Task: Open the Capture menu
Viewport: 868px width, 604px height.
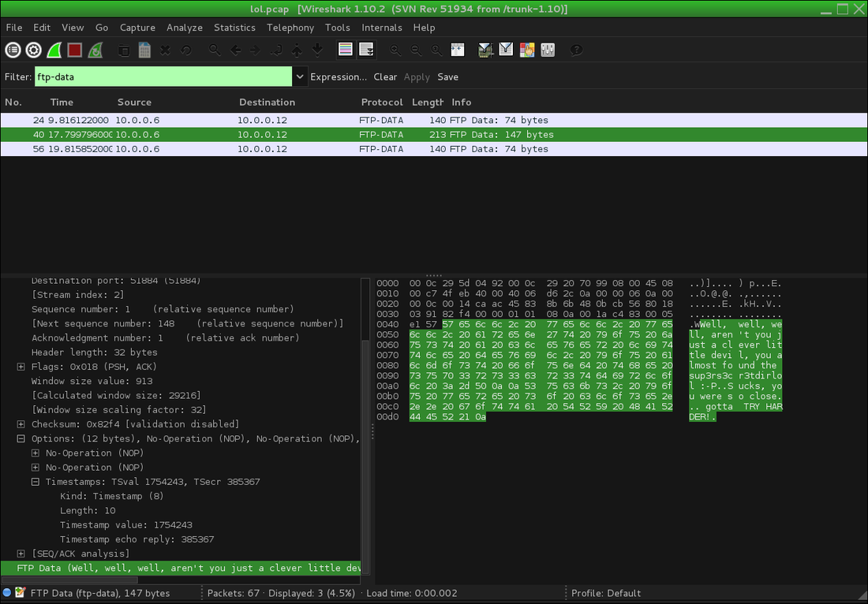Action: 137,28
